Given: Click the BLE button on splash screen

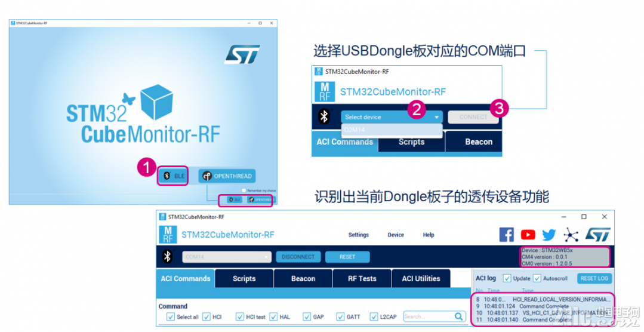Looking at the screenshot, I should click(173, 176).
